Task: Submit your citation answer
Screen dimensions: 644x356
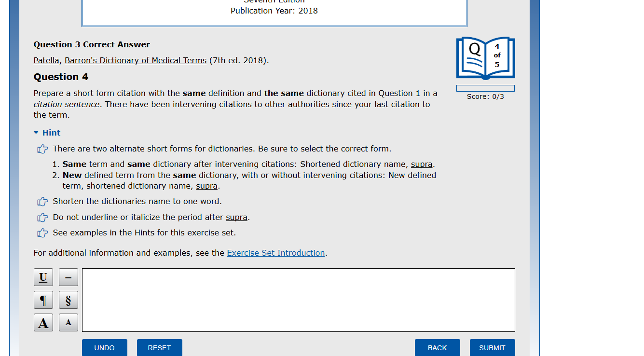Action: point(492,347)
